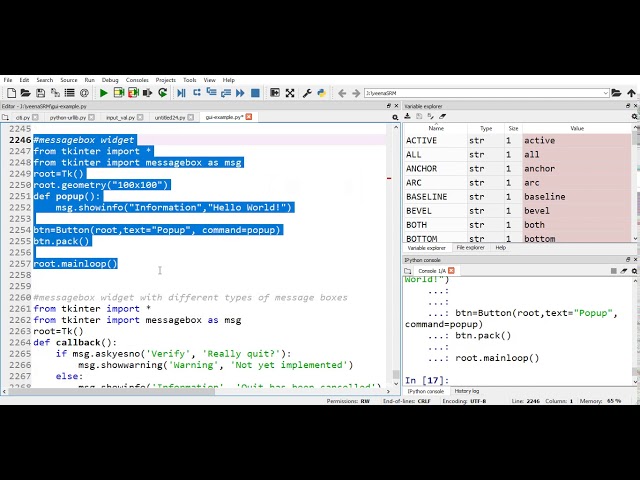Viewport: 640px width, 480px height.
Task: Open IPython console options gear
Action: pyautogui.click(x=635, y=271)
